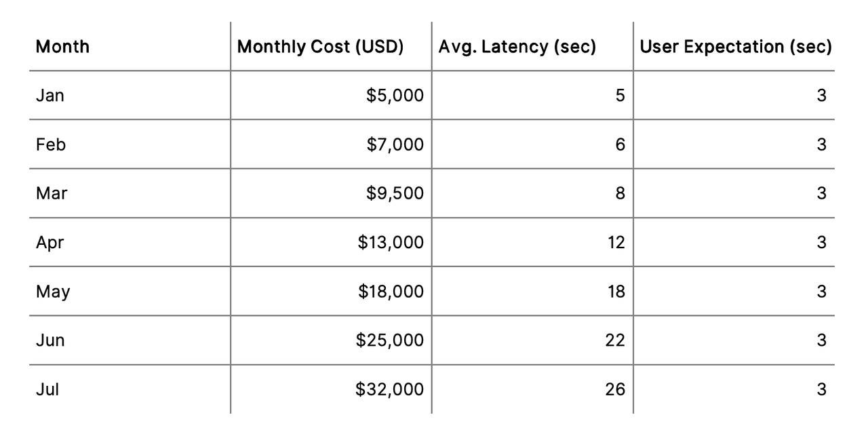Click the Month column header
Viewport: 868px width, 434px height.
(62, 47)
